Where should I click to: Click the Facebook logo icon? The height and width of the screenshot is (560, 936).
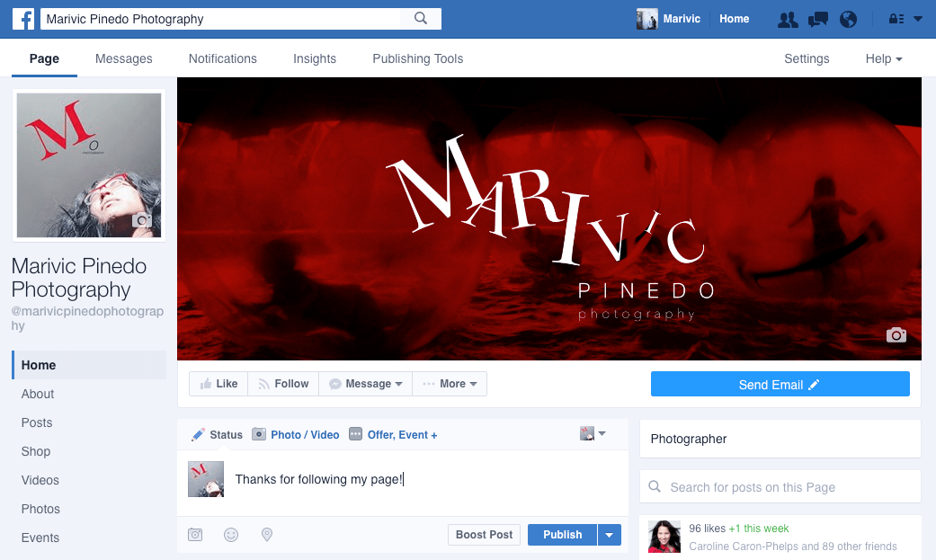[x=23, y=19]
